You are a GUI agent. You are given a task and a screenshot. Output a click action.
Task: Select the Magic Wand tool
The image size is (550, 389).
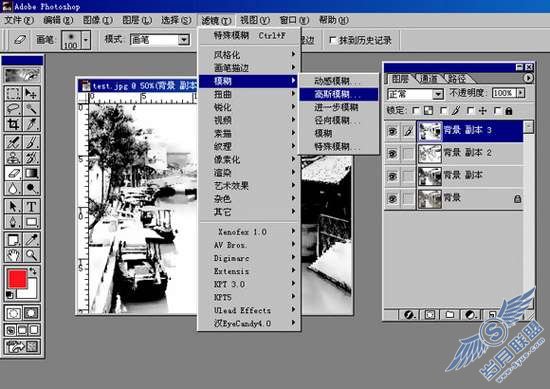(x=32, y=109)
